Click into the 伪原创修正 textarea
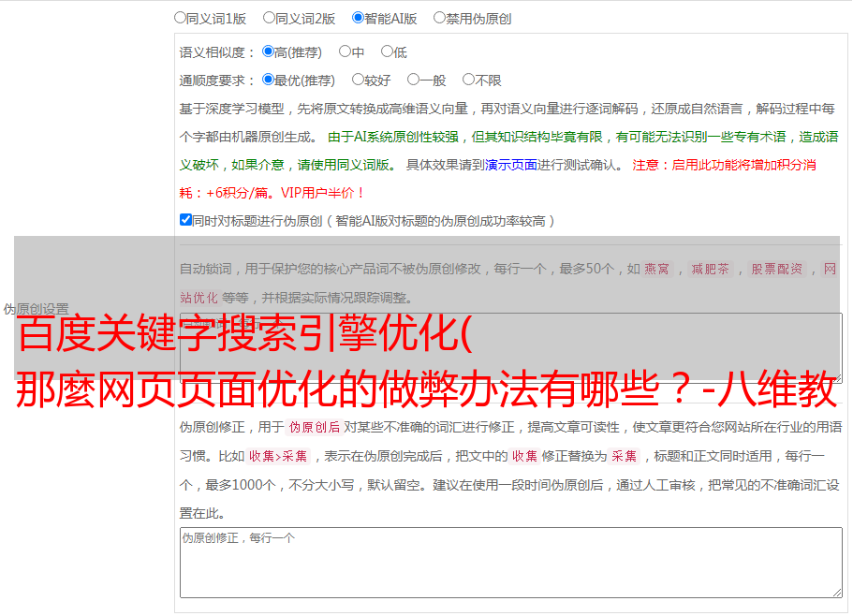The height and width of the screenshot is (616, 853). coord(511,563)
